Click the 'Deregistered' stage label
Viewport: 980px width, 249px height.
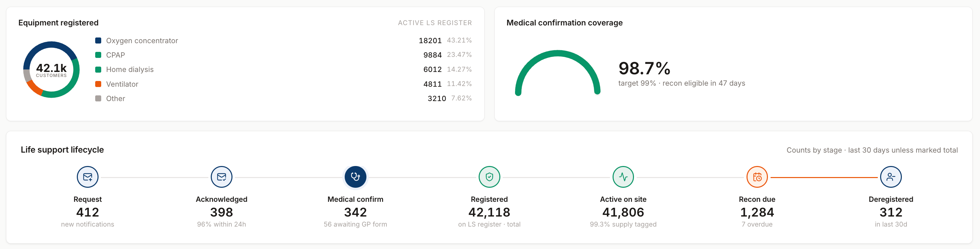pyautogui.click(x=891, y=199)
